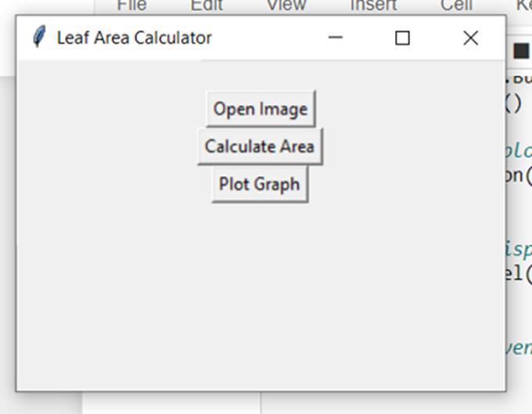Image resolution: width=532 pixels, height=414 pixels.
Task: Open the Edit menu in the notebook
Action: pos(207,5)
